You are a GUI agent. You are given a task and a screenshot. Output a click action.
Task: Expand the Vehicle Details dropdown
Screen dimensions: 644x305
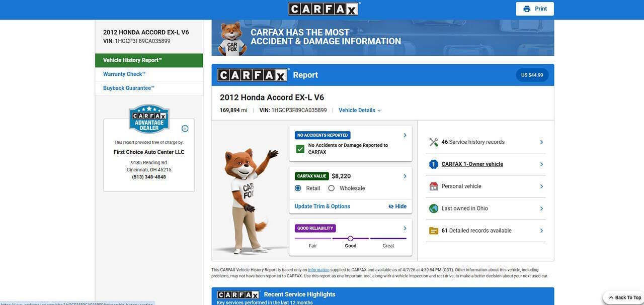pyautogui.click(x=360, y=111)
